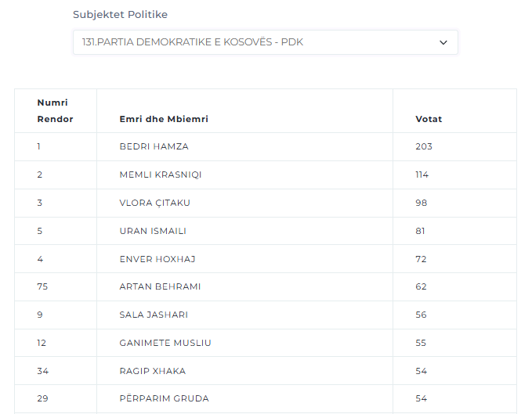Screen dimensions: 532x414
Task: Click the Emri dhe Mbiemri header
Action: [x=164, y=119]
